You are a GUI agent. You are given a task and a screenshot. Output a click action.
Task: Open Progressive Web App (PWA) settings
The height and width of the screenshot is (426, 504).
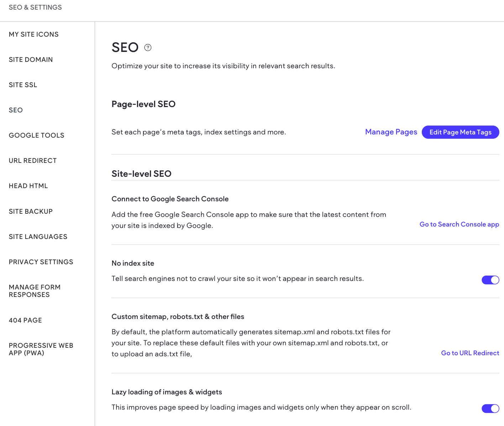(x=41, y=349)
